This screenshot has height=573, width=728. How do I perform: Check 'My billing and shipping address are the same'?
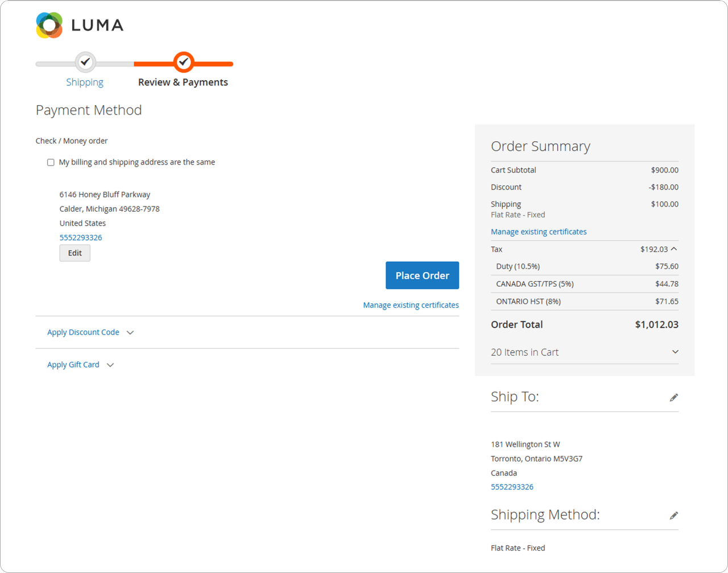click(51, 162)
